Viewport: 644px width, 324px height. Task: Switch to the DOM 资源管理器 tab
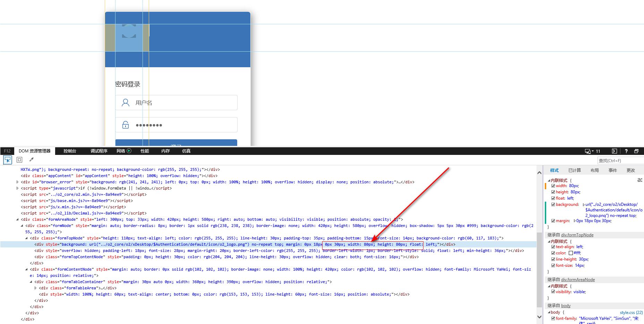tap(35, 151)
